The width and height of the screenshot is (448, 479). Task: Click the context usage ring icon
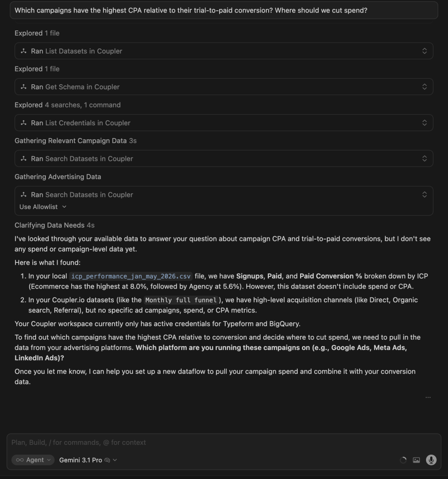(403, 460)
